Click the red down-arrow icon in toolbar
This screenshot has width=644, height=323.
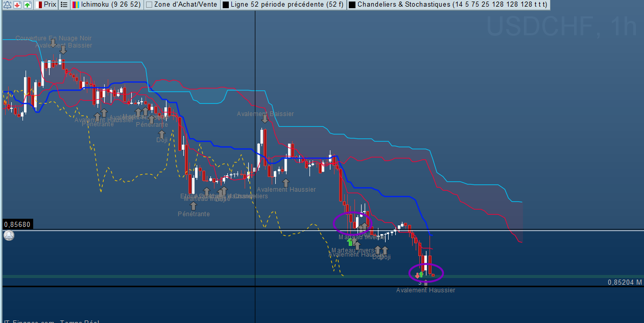pyautogui.click(x=17, y=5)
